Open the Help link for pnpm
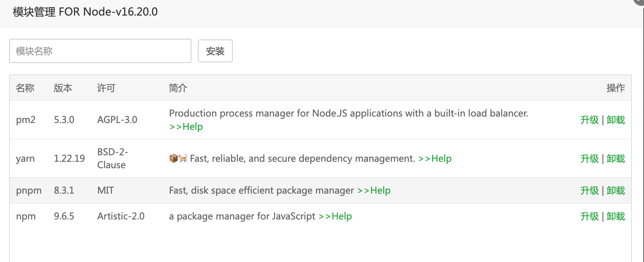 [x=374, y=191]
